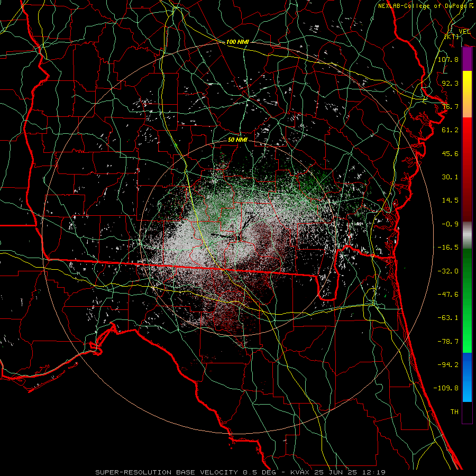476x476 pixels.
Task: Click the -16.5 value on velocity scale
Action: [448, 248]
